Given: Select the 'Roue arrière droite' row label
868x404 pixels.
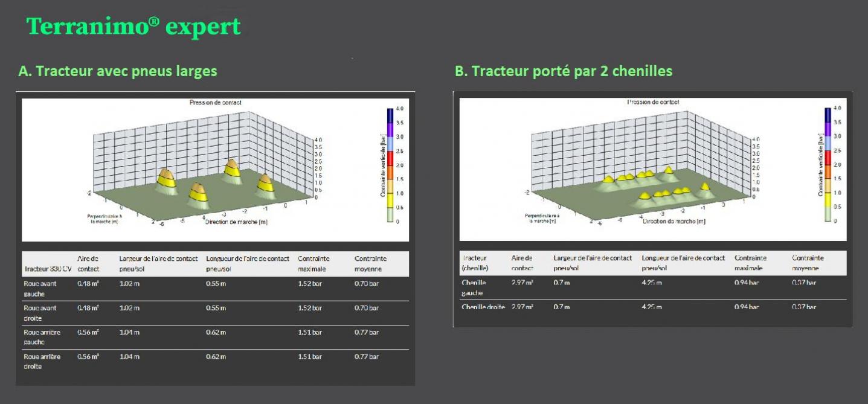Looking at the screenshot, I should click(x=42, y=361).
